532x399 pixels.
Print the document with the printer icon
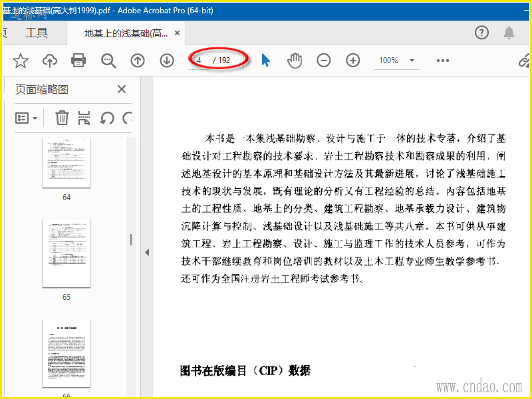pyautogui.click(x=78, y=61)
